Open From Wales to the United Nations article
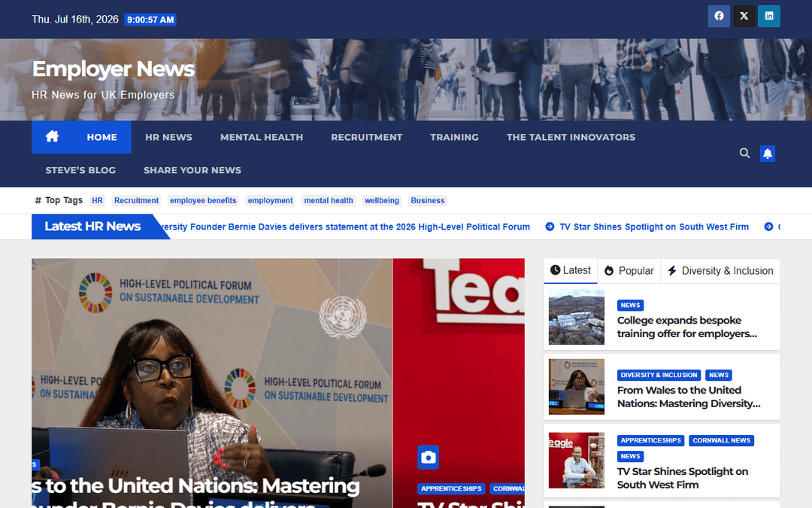 tap(689, 397)
